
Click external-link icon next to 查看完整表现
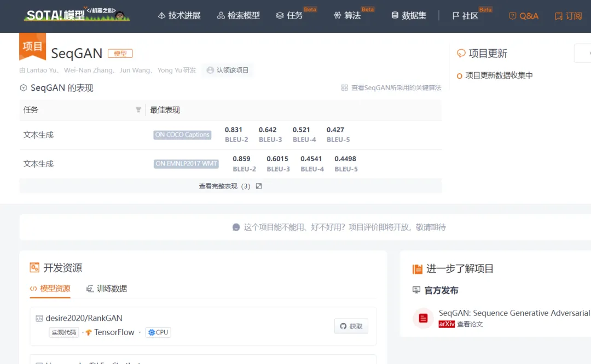tap(258, 186)
